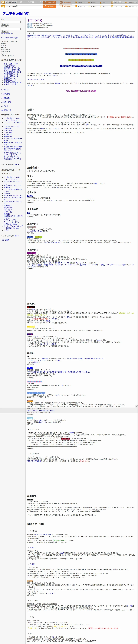Expand the 報告・連絡 sidebar section
Screen dimensions: 138x644
pos(6,102)
